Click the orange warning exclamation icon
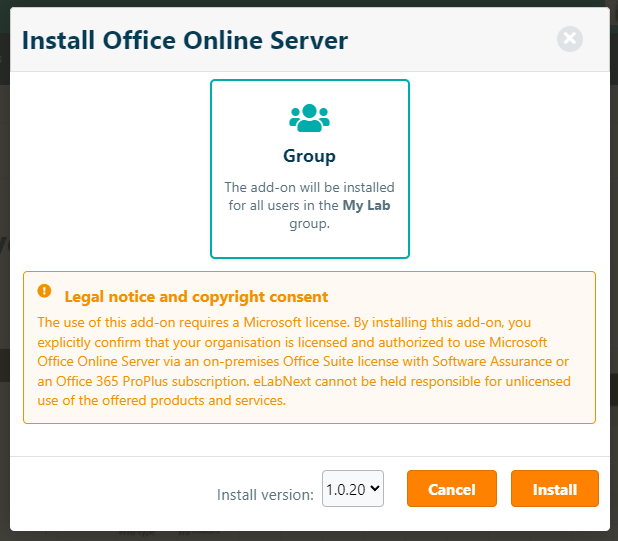 pos(44,291)
